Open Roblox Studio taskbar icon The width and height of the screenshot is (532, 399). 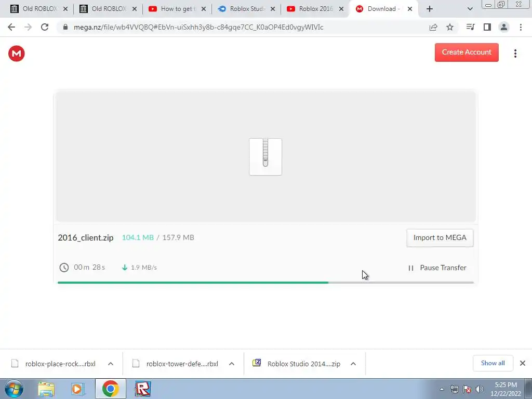pyautogui.click(x=142, y=389)
